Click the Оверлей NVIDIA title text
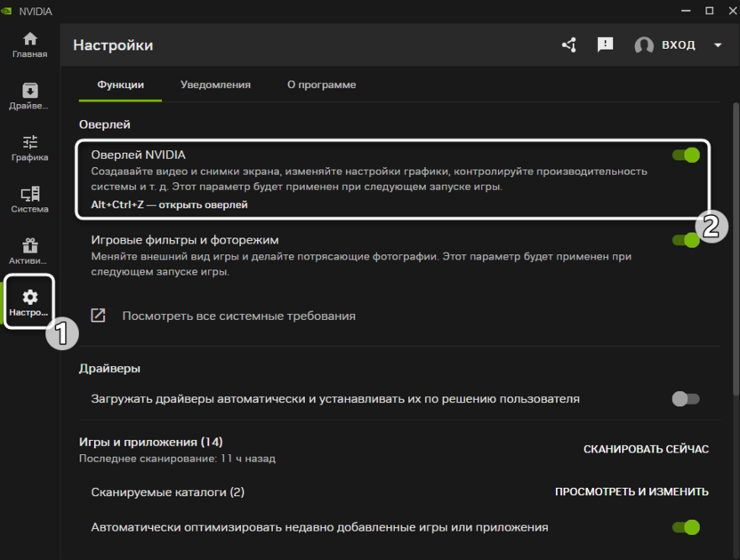This screenshot has height=560, width=740. [138, 155]
